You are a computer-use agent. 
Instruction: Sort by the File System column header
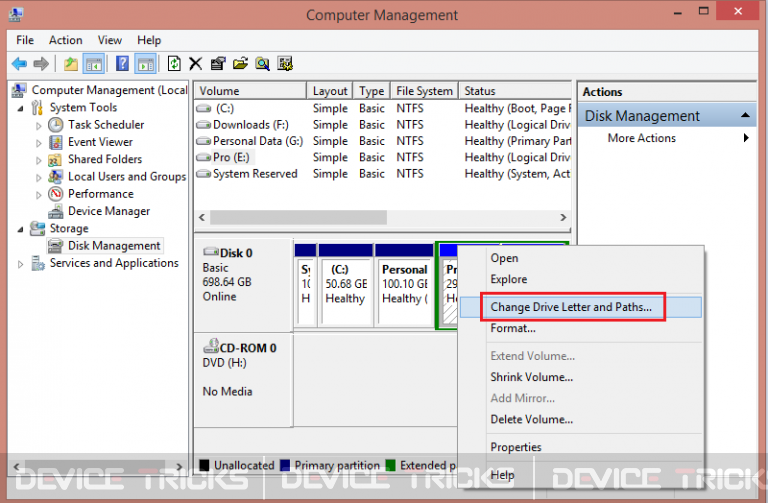424,91
